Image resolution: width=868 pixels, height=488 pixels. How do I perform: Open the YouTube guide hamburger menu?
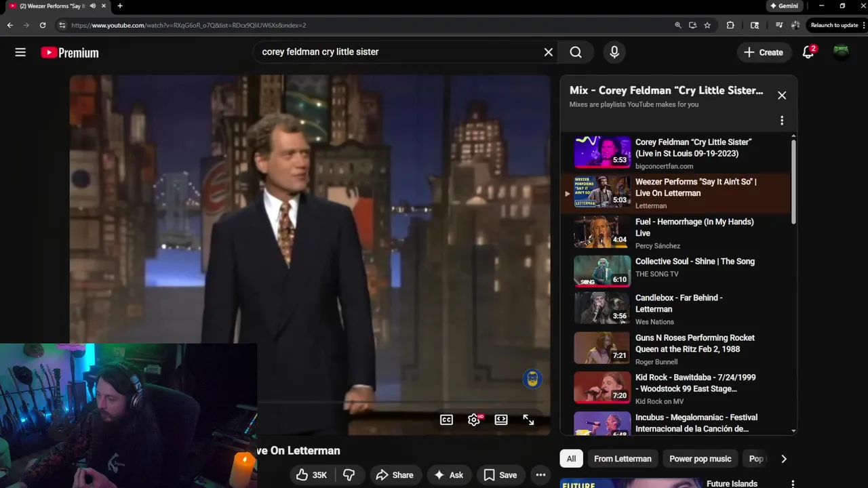[20, 52]
